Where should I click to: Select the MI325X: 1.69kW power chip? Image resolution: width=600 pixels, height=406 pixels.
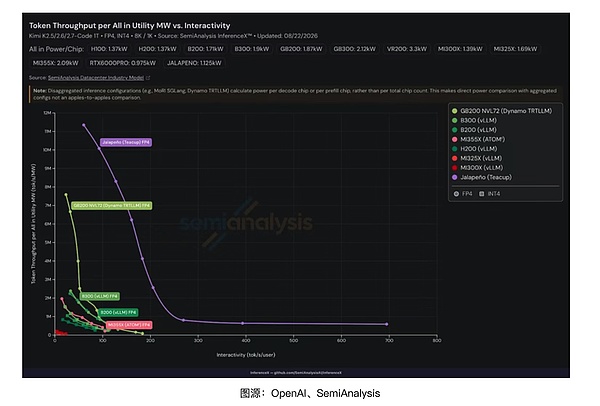pos(515,49)
